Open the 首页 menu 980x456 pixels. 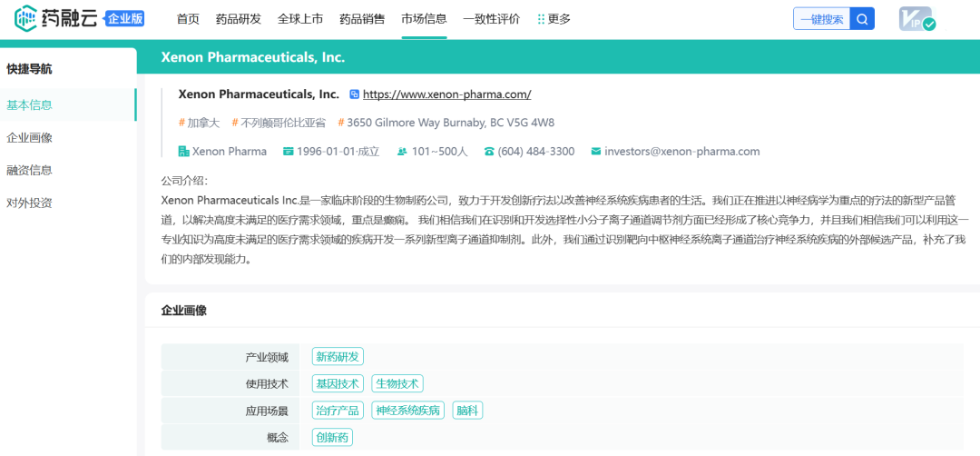[x=188, y=19]
